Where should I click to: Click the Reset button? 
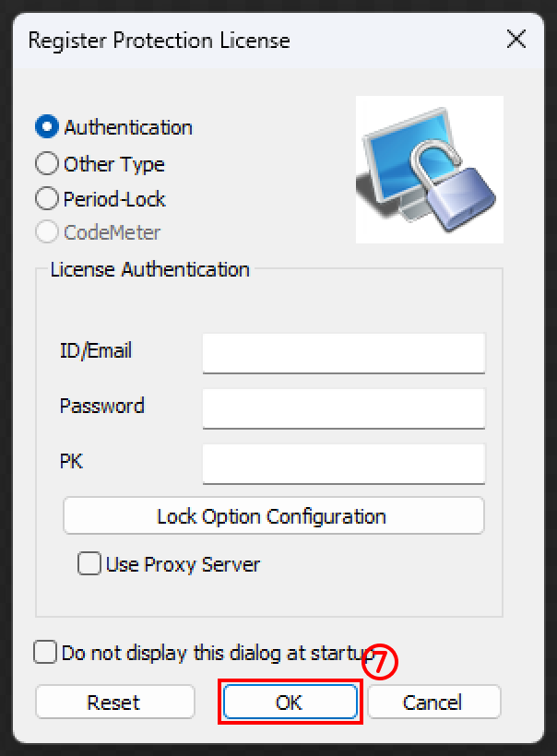pyautogui.click(x=114, y=702)
